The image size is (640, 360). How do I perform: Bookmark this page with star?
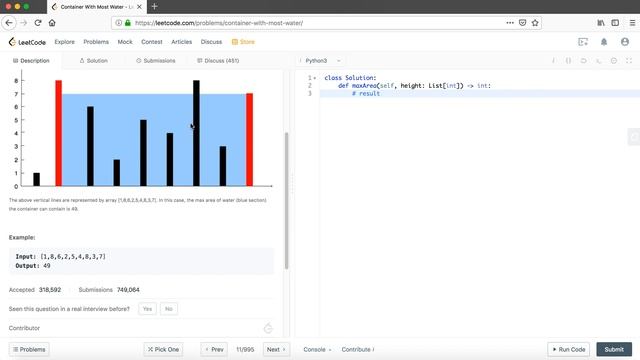[x=535, y=23]
